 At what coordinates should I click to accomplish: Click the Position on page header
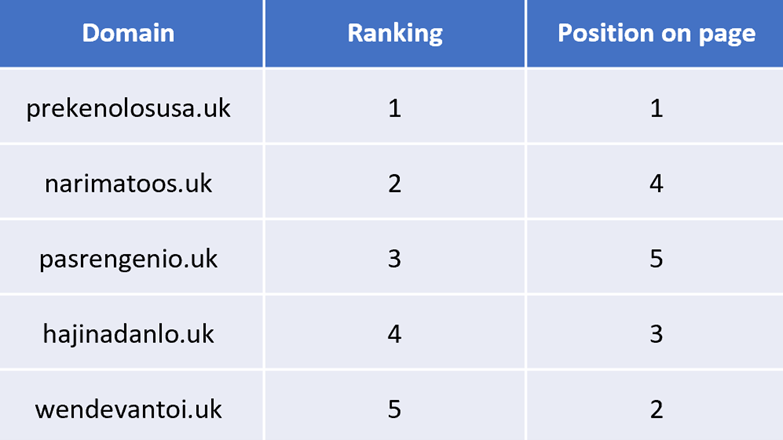pos(656,33)
